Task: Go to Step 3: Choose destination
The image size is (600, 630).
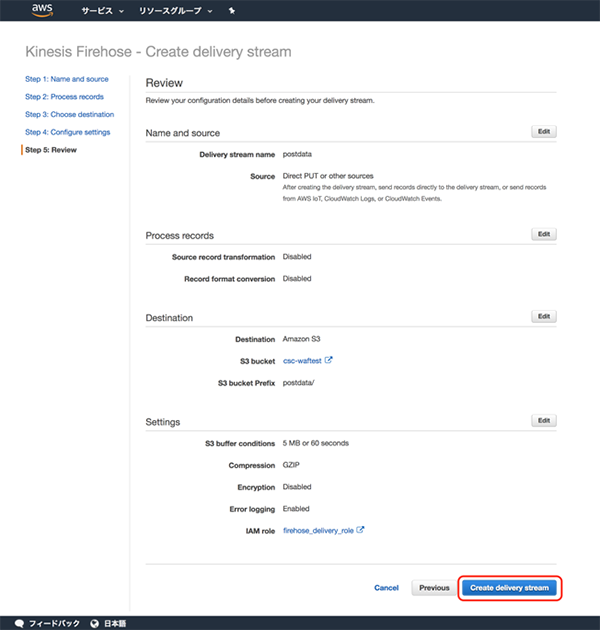Action: (69, 115)
